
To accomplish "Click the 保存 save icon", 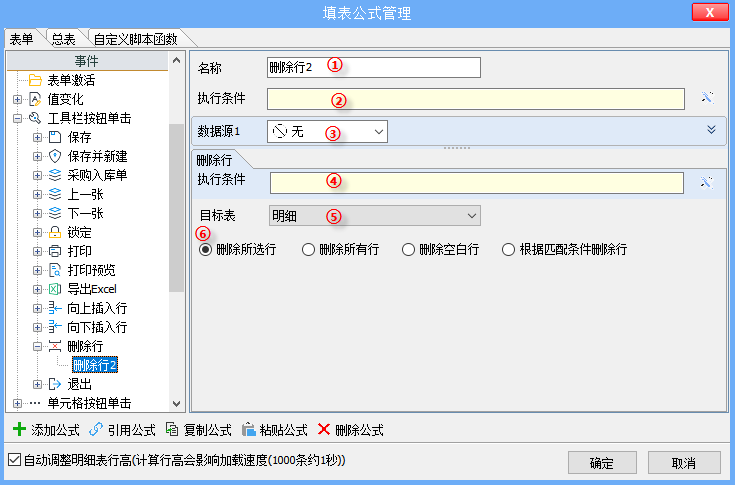I will pos(55,137).
